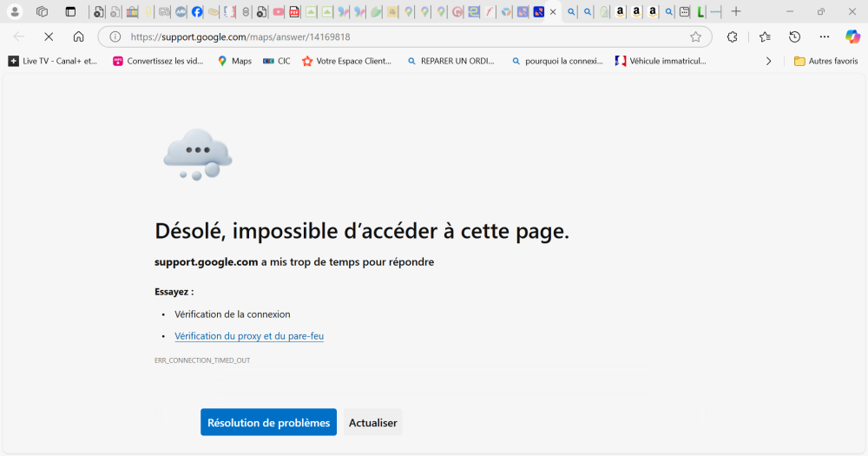Click the Copilot icon in the toolbar
The image size is (868, 456).
click(852, 36)
